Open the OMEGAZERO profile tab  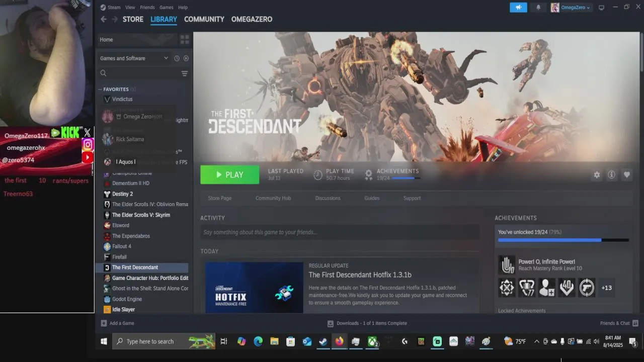tap(252, 19)
